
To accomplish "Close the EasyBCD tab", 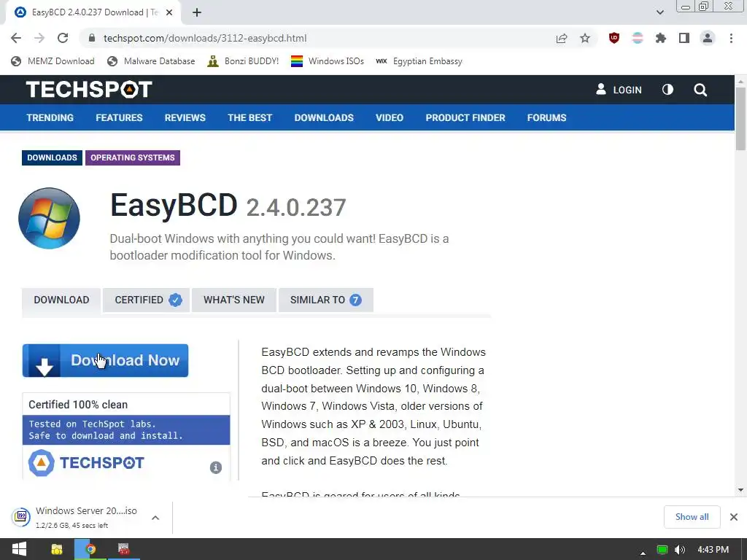I will point(169,12).
